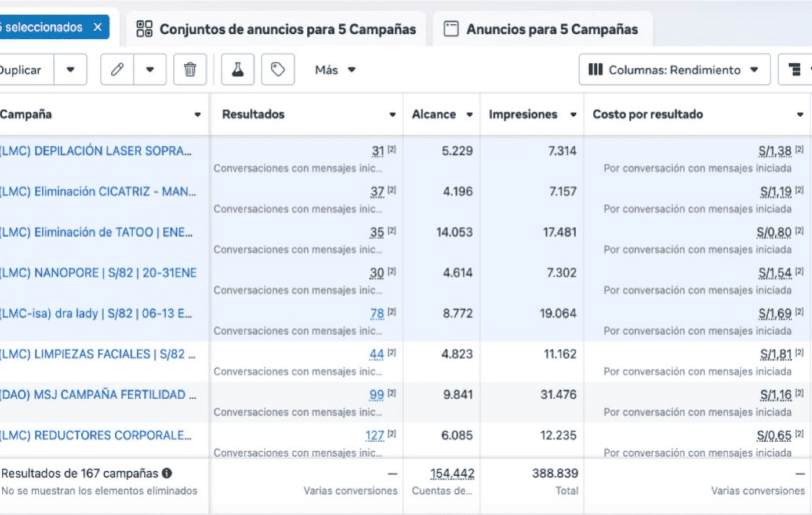
Task: Open the Resultados column header menu
Action: coord(392,114)
